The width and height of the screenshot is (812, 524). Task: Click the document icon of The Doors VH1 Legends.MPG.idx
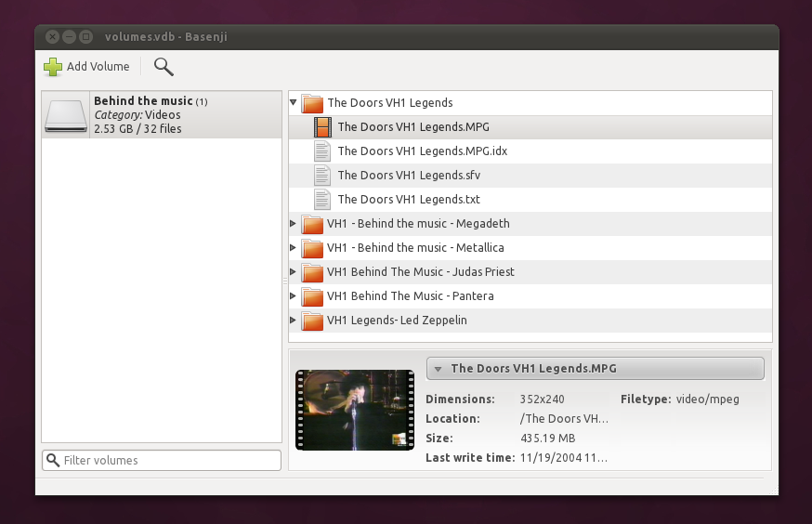click(x=322, y=151)
